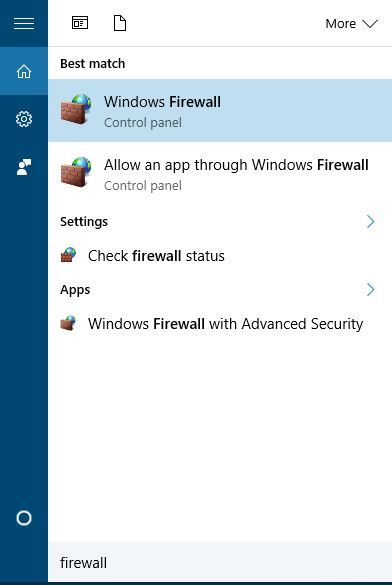Launch Windows Firewall with Advanced Security
Image resolution: width=392 pixels, height=585 pixels.
tap(220, 323)
